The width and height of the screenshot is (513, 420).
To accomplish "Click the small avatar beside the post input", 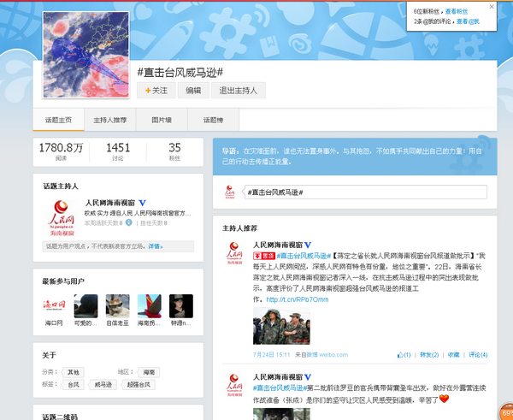I will [x=230, y=192].
